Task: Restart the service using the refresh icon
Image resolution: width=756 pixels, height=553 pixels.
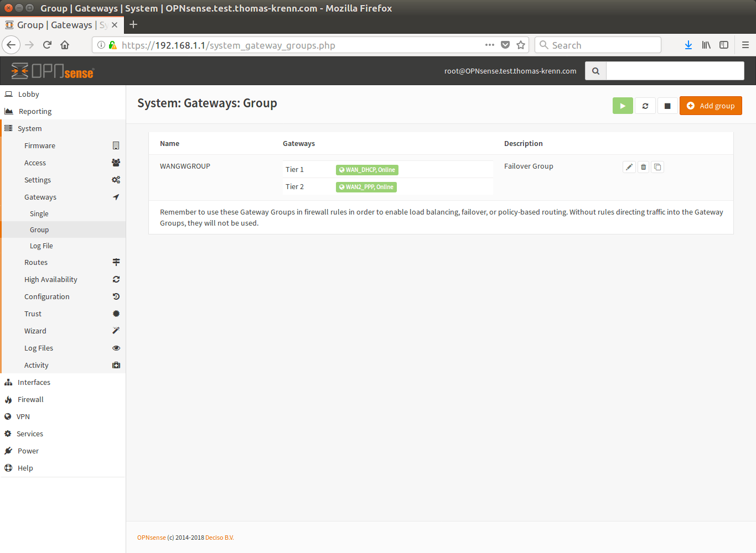Action: [645, 106]
